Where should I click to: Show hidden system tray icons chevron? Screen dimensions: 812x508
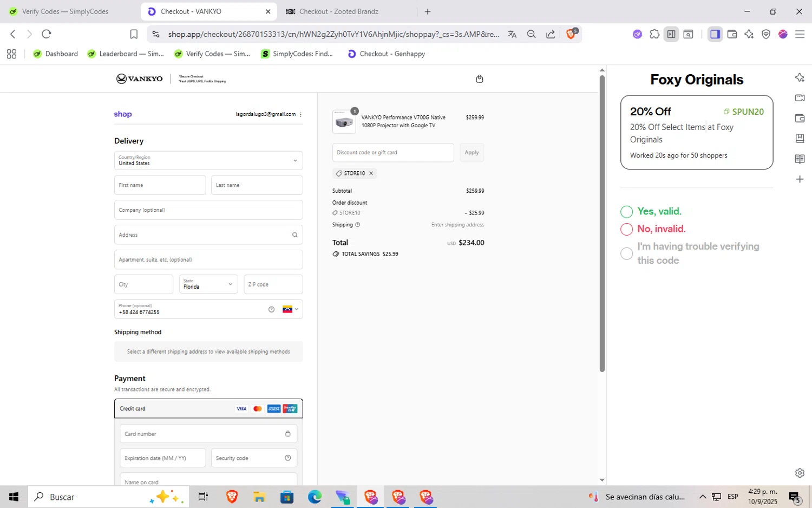(703, 497)
